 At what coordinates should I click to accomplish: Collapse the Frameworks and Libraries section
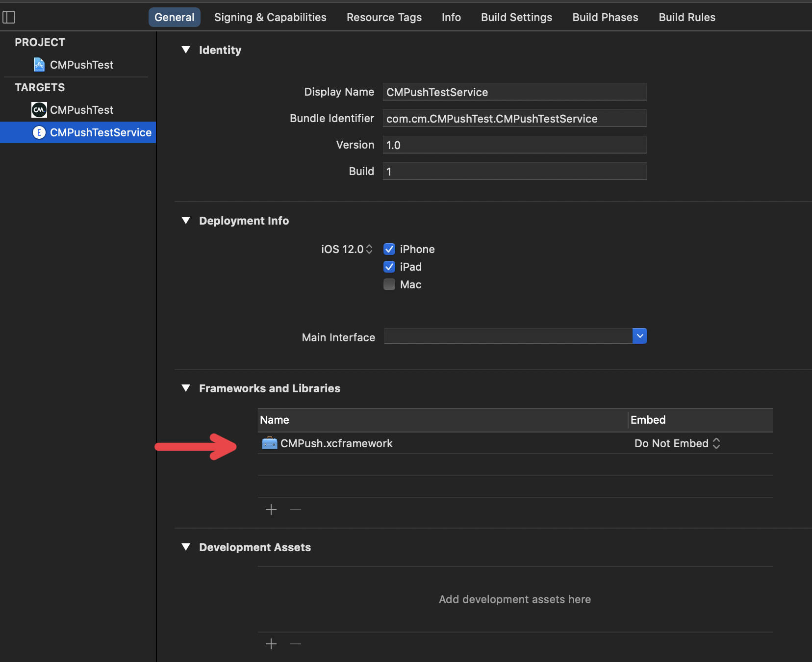186,388
